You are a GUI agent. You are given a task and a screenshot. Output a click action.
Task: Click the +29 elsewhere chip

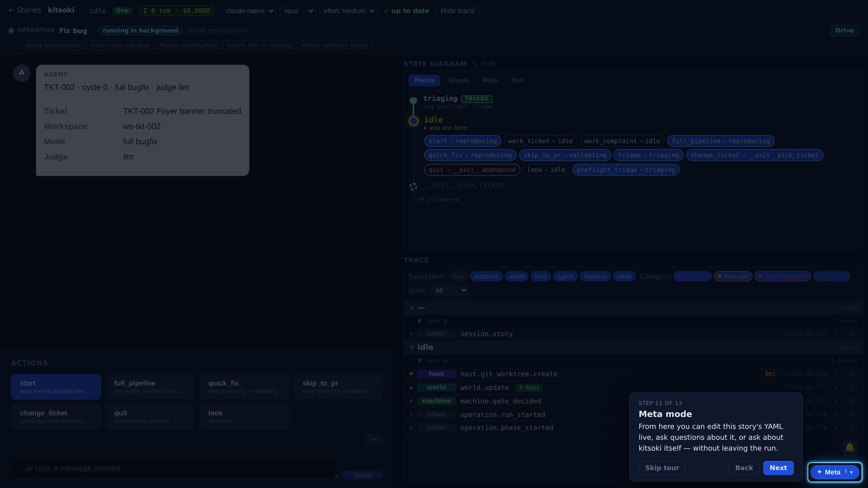436,200
